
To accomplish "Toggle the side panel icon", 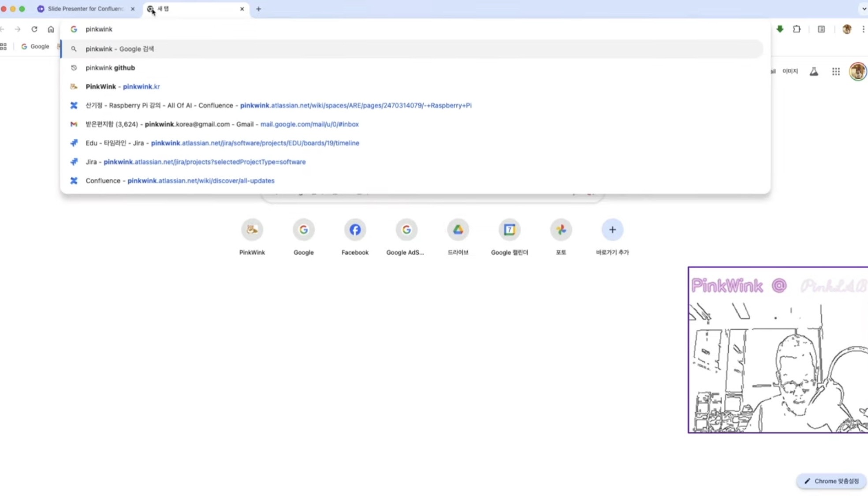I will [x=821, y=29].
